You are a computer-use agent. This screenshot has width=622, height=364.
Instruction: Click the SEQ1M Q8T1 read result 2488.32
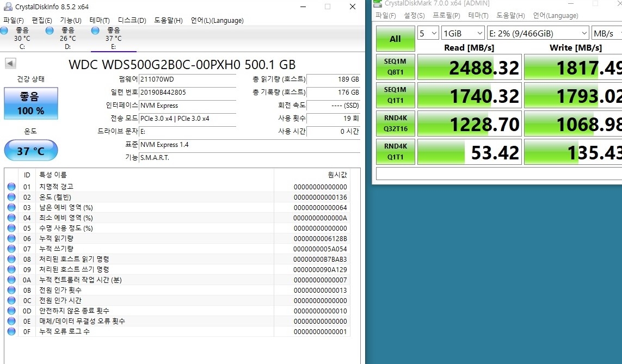pos(470,67)
